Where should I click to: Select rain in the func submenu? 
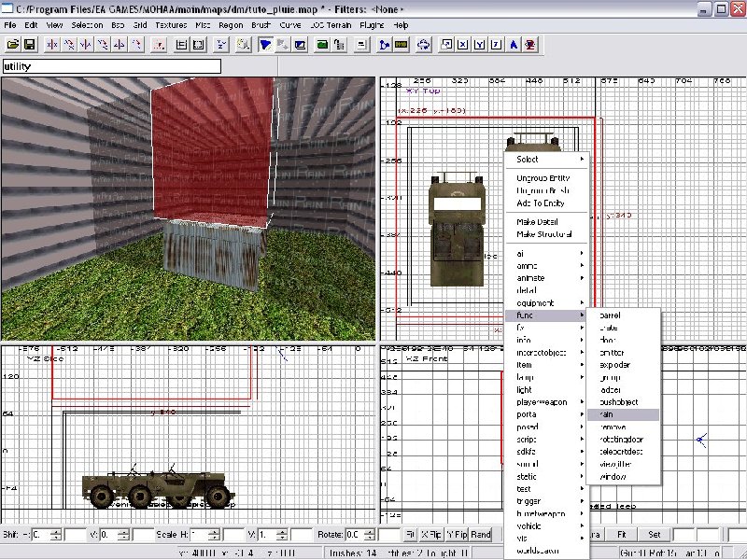point(623,414)
